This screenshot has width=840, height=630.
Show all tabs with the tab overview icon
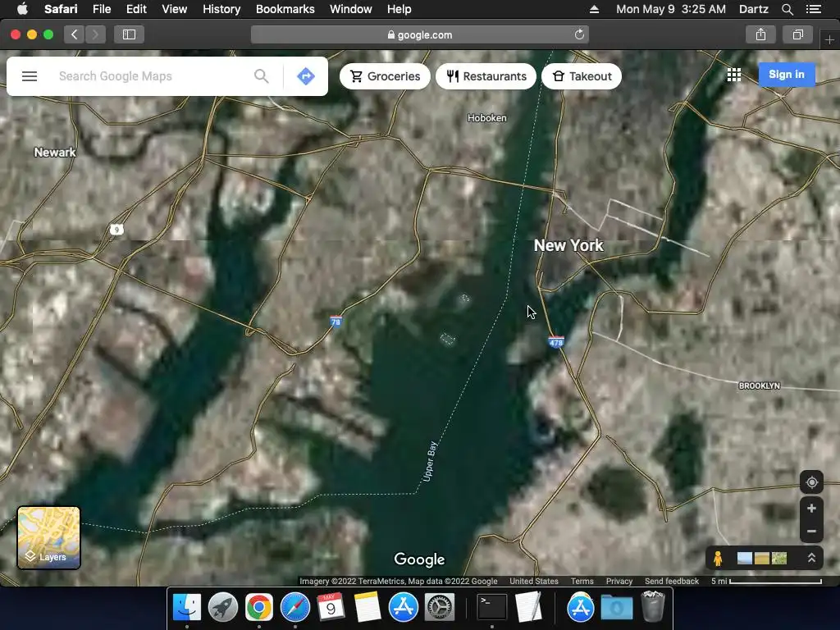pyautogui.click(x=797, y=34)
